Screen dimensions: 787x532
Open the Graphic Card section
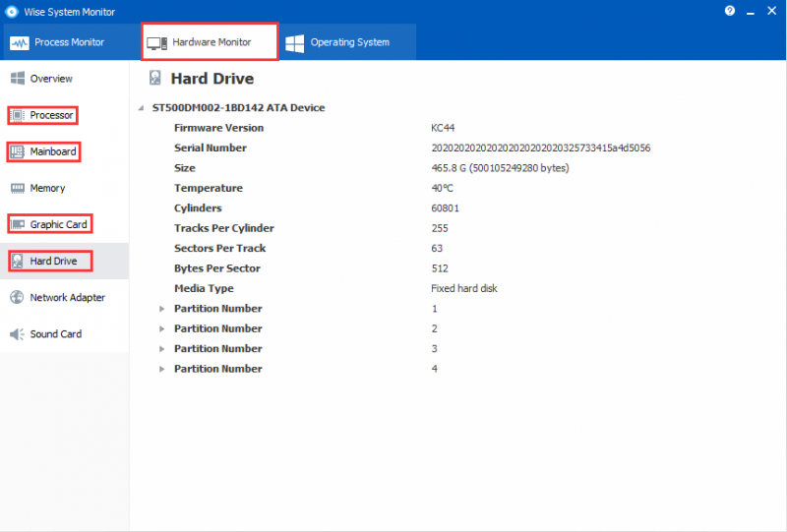pos(64,224)
